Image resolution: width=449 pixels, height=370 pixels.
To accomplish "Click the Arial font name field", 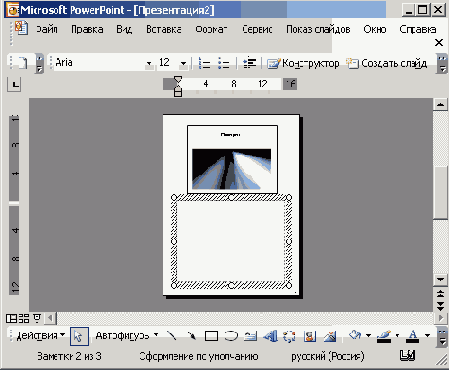I will 99,63.
